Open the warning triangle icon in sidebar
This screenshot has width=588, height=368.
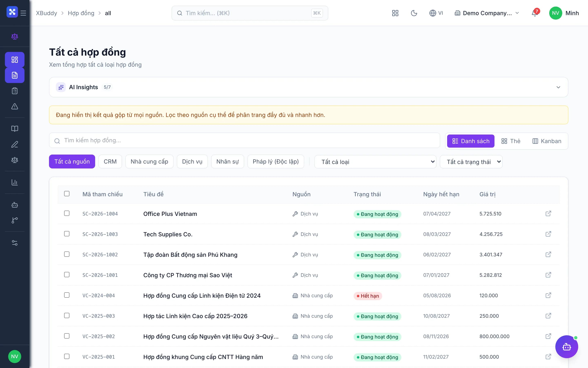pos(14,106)
